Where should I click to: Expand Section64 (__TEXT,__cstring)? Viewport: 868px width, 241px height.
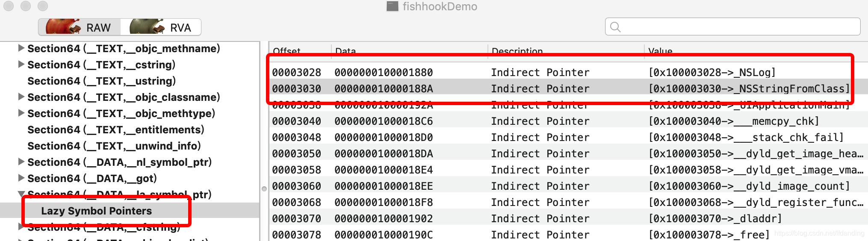[x=21, y=65]
